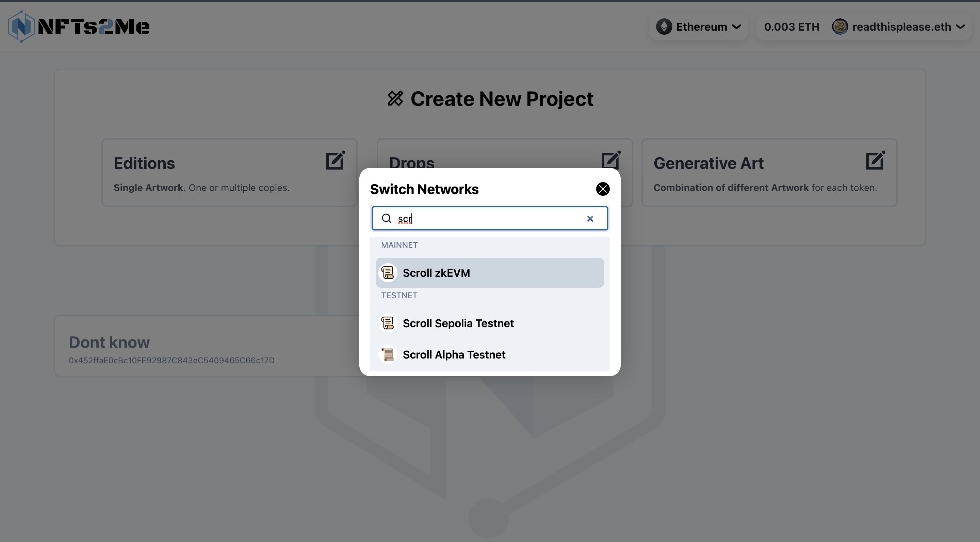Select Scroll Sepolia Testnet
Viewport: 980px width, 542px height.
coord(490,323)
